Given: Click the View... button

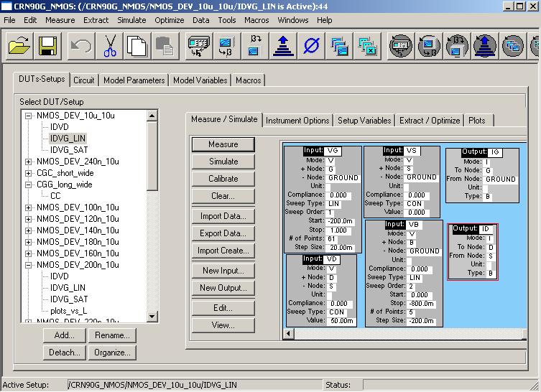Looking at the screenshot, I should click(223, 325).
